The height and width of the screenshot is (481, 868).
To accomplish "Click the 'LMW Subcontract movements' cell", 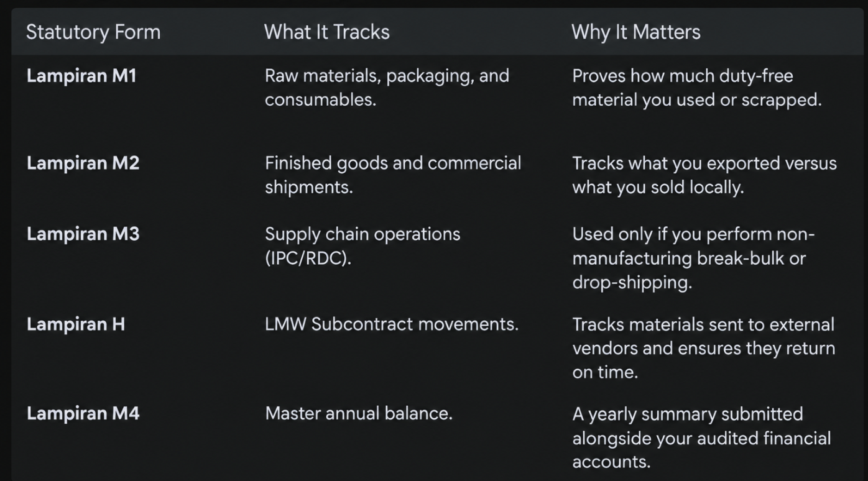I will (x=392, y=324).
